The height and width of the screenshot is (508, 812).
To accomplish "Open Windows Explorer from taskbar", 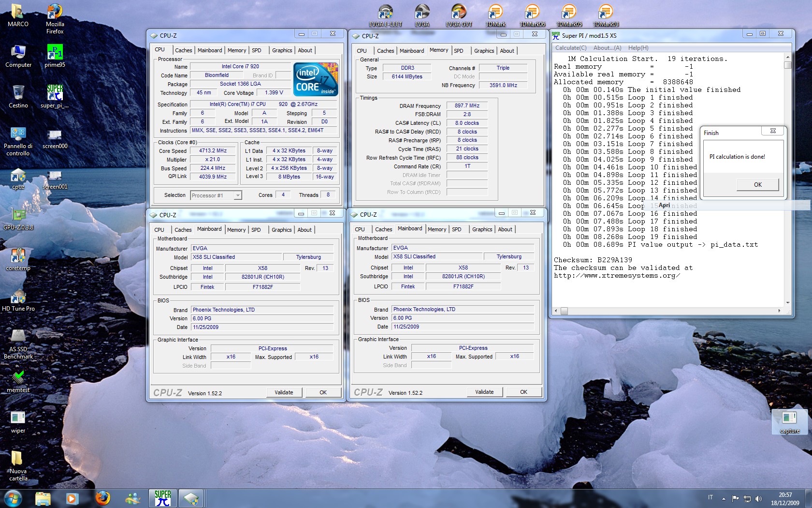I will pos(43,498).
